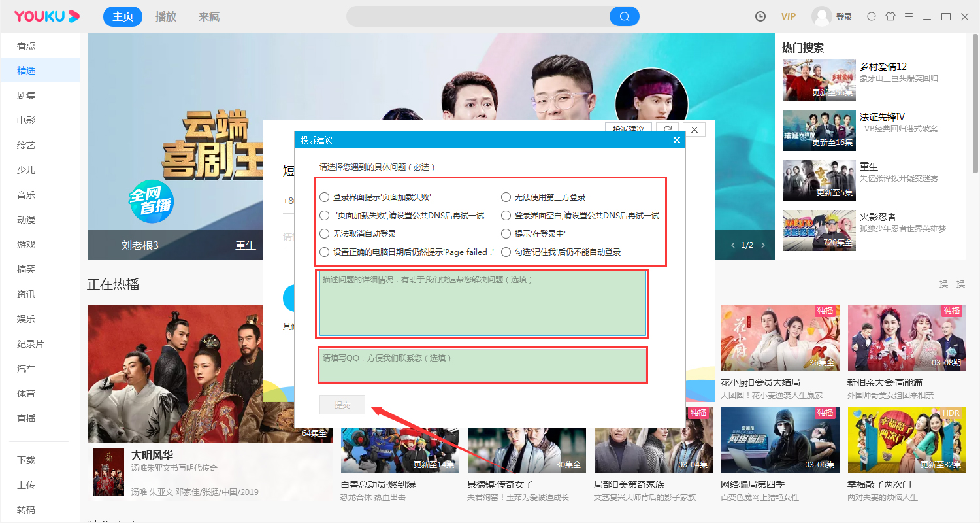Select the 提示'在登录中' radio option

click(x=506, y=233)
